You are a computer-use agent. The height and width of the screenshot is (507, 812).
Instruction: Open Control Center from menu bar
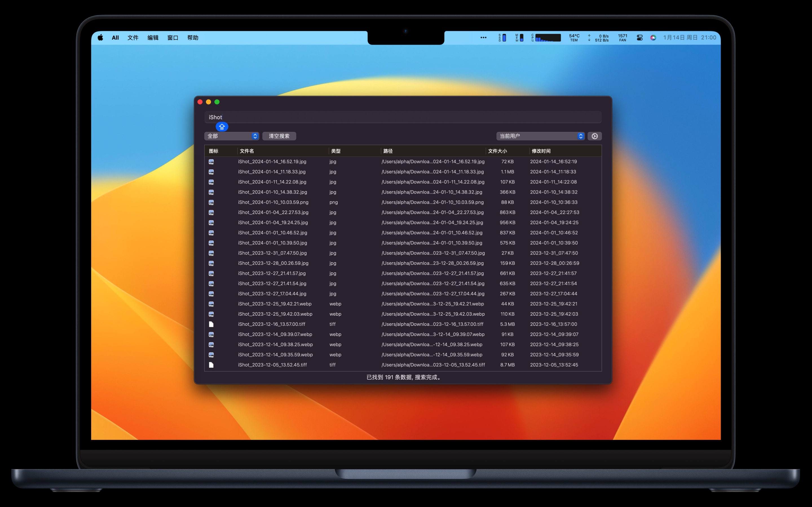pos(639,37)
